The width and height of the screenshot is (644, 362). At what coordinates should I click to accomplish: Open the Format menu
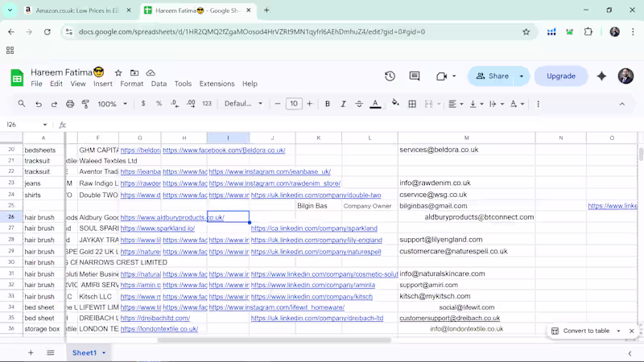click(132, 84)
